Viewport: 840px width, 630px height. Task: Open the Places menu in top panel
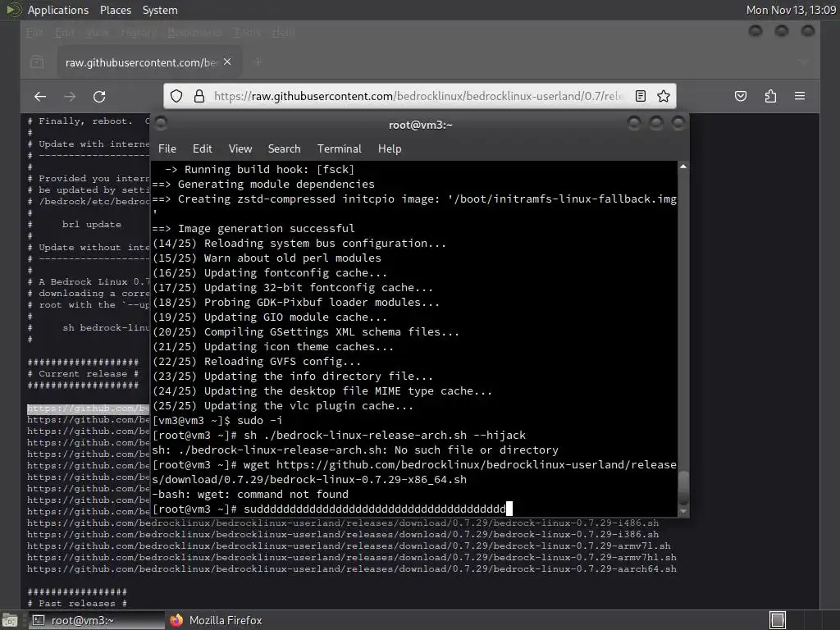click(115, 10)
